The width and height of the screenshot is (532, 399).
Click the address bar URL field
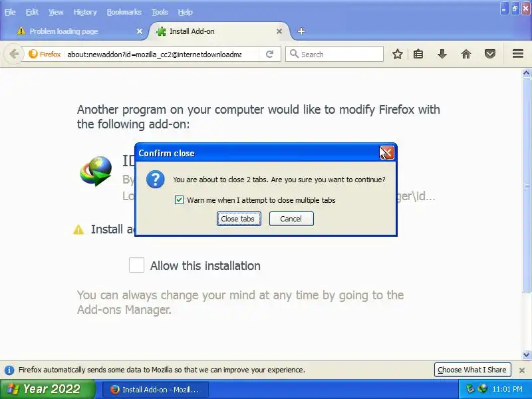(154, 55)
